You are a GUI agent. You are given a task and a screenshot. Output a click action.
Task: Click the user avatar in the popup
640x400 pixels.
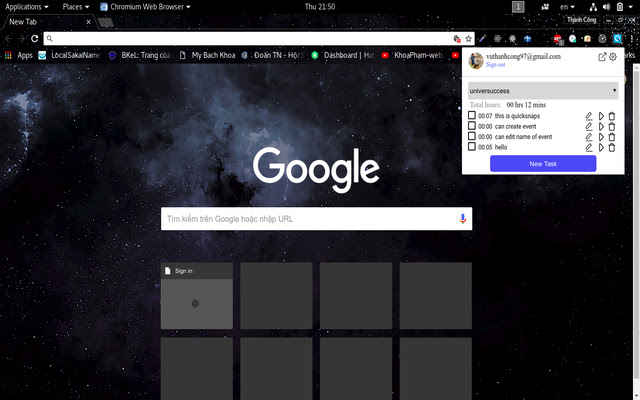(x=476, y=61)
